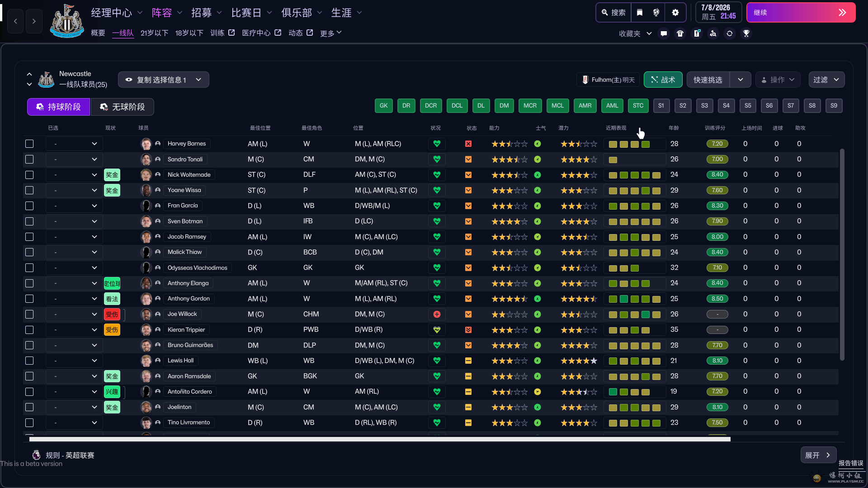Click the trophy shortcut icon
The height and width of the screenshot is (488, 868).
point(746,33)
